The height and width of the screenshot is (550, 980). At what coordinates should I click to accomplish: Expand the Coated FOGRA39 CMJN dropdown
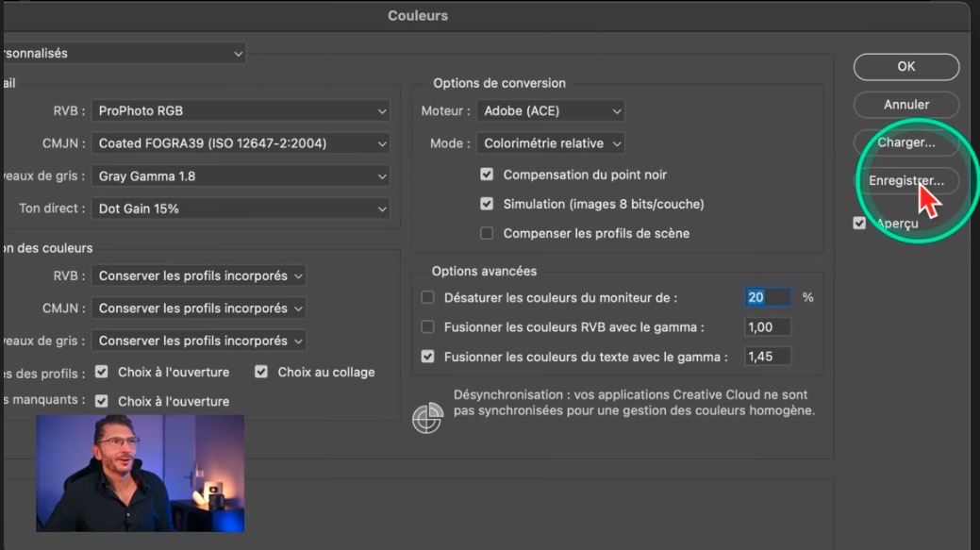coord(242,144)
